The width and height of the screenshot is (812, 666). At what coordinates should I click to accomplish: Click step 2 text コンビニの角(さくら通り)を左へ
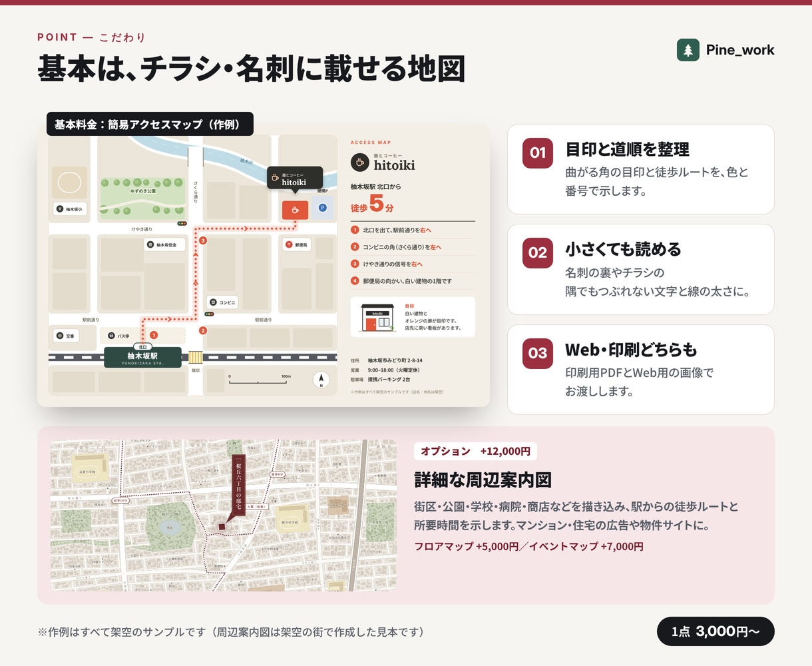(402, 247)
